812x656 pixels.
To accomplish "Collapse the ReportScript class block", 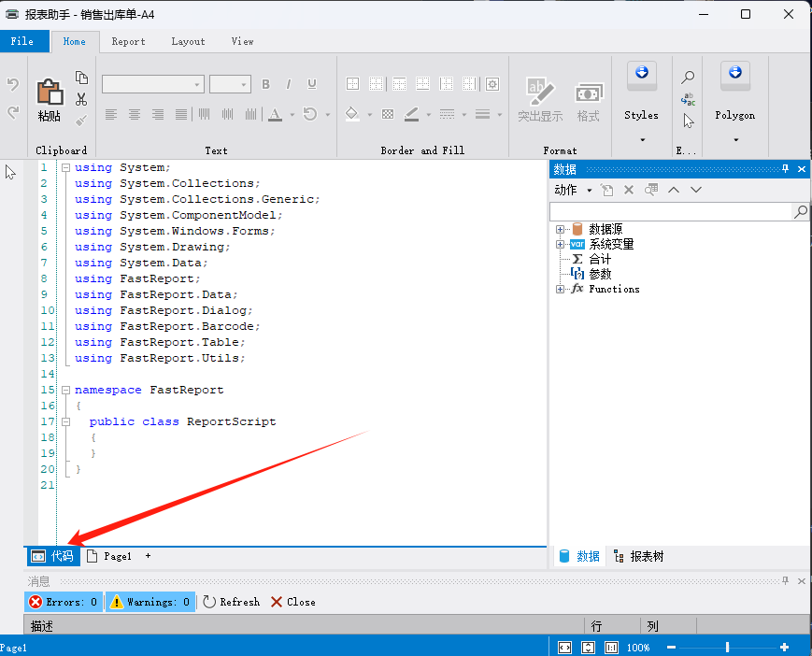I will 65,422.
